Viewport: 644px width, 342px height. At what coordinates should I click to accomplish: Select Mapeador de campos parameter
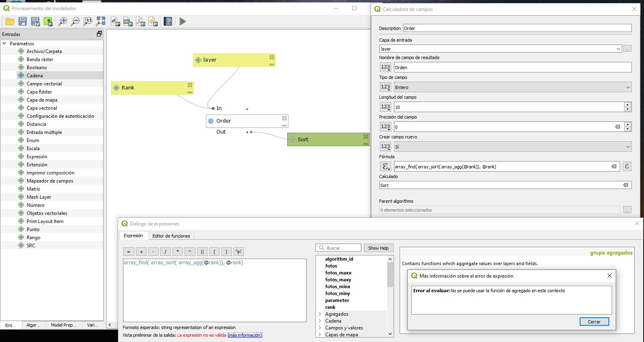coord(50,181)
